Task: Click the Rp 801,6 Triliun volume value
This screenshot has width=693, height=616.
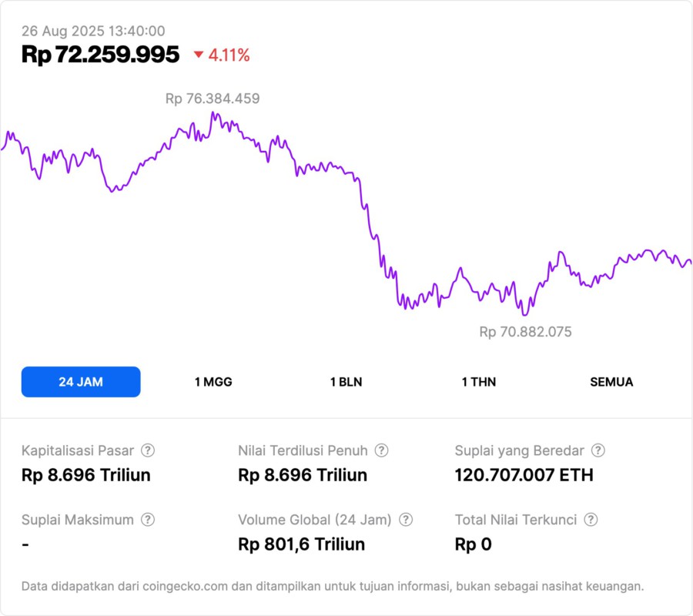Action: [x=302, y=544]
